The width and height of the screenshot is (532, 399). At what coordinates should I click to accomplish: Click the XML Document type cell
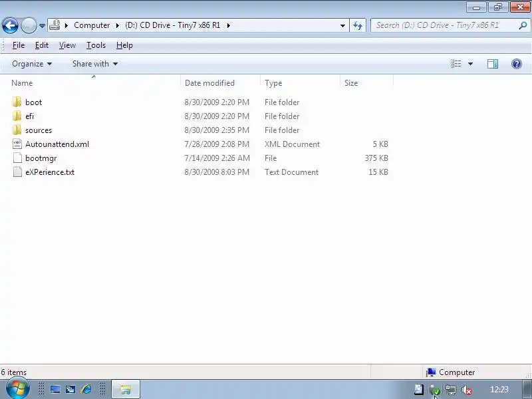[292, 144]
